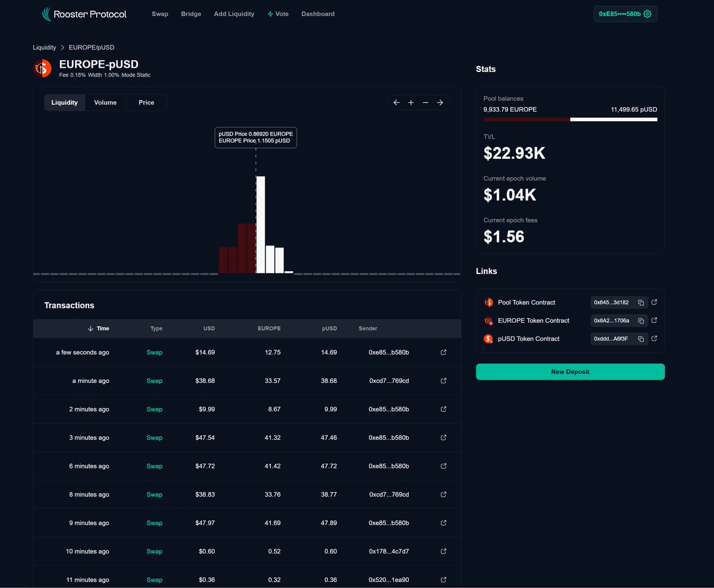Screen dimensions: 714x588
Task: Sort transactions by Time column
Action: (x=99, y=328)
